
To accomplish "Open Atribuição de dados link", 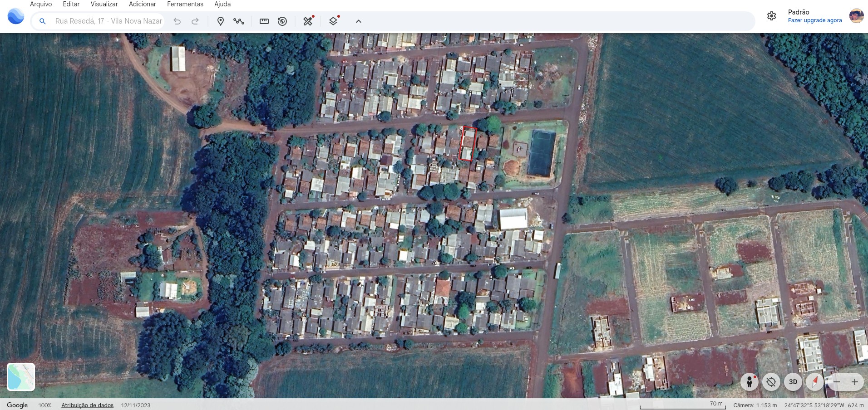I will coord(88,405).
